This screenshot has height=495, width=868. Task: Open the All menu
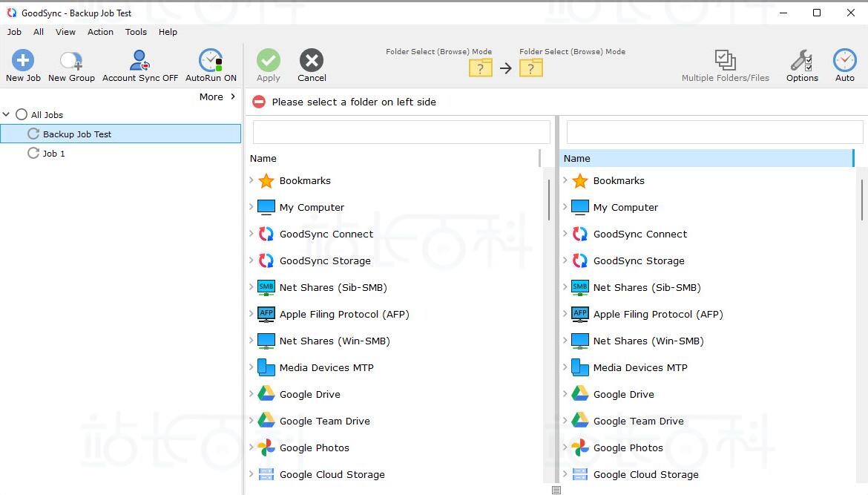(38, 32)
